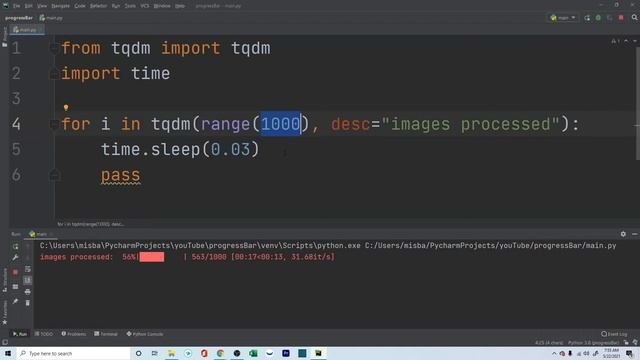The width and height of the screenshot is (640, 360).
Task: Clear console with the trash icon
Action: pyautogui.click(x=27, y=303)
